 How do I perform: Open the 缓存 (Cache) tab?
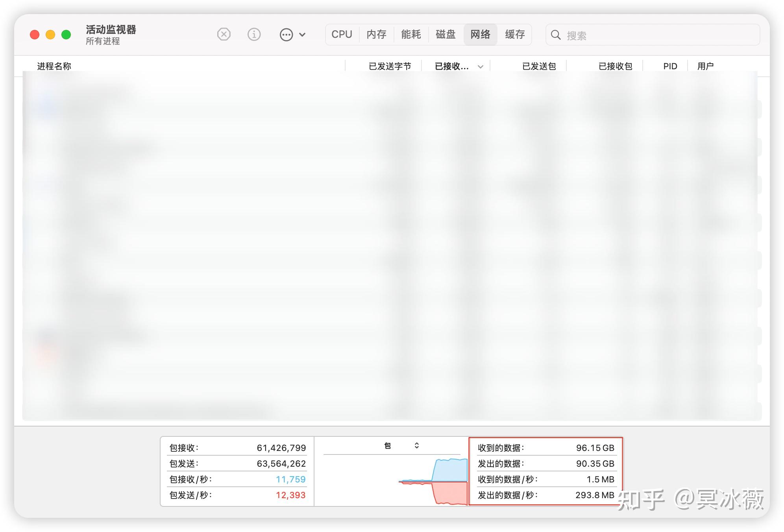pyautogui.click(x=515, y=35)
